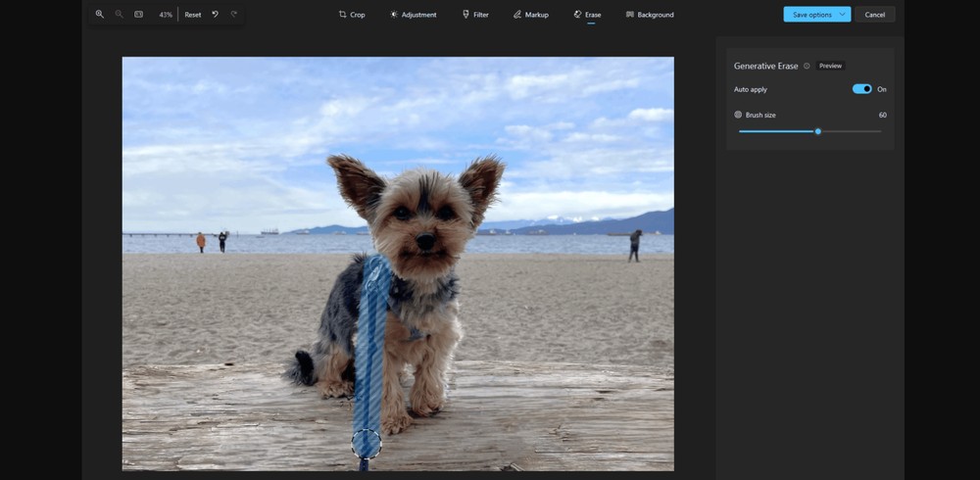Open the Crop tool
980x480 pixels.
[351, 15]
